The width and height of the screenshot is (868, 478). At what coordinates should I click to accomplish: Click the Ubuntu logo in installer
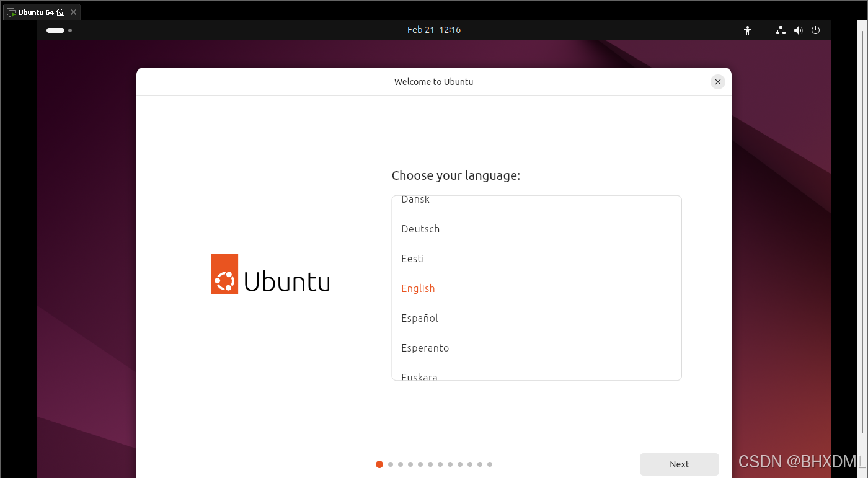click(270, 273)
